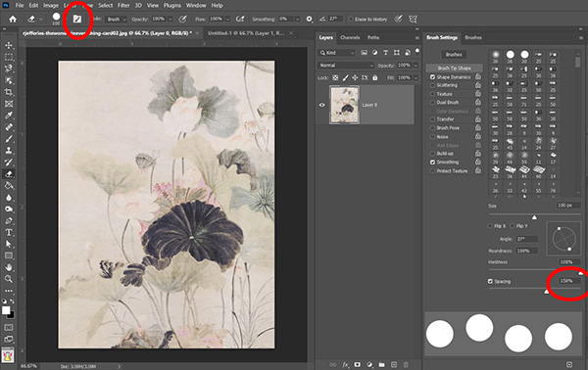Select the Rectangular Marquee tool
The height and width of the screenshot is (370, 588).
coord(9,57)
